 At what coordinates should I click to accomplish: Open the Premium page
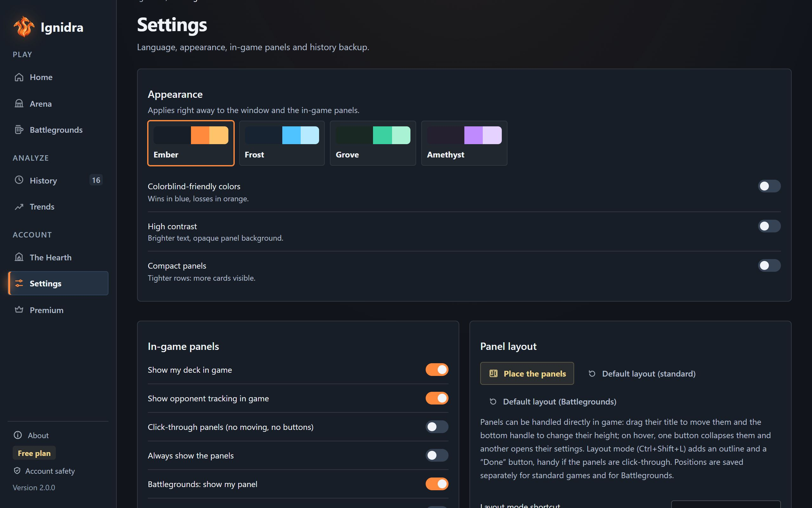pyautogui.click(x=58, y=310)
